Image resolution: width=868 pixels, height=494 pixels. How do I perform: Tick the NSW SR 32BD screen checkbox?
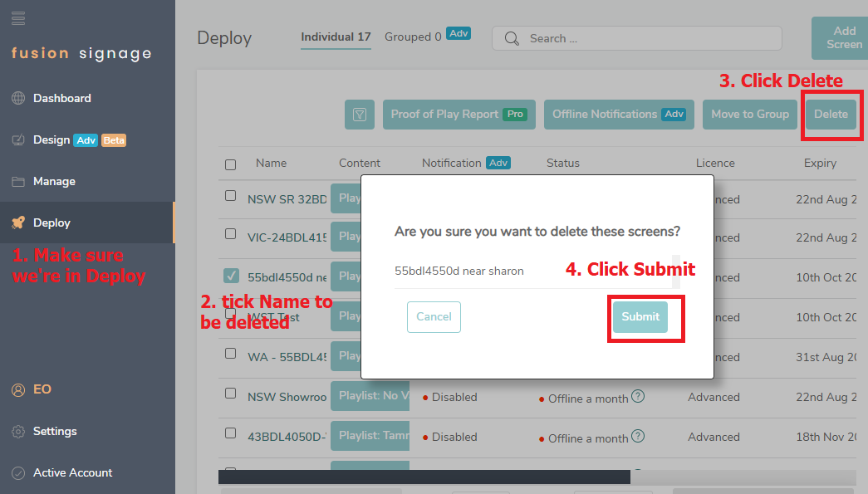[x=231, y=196]
